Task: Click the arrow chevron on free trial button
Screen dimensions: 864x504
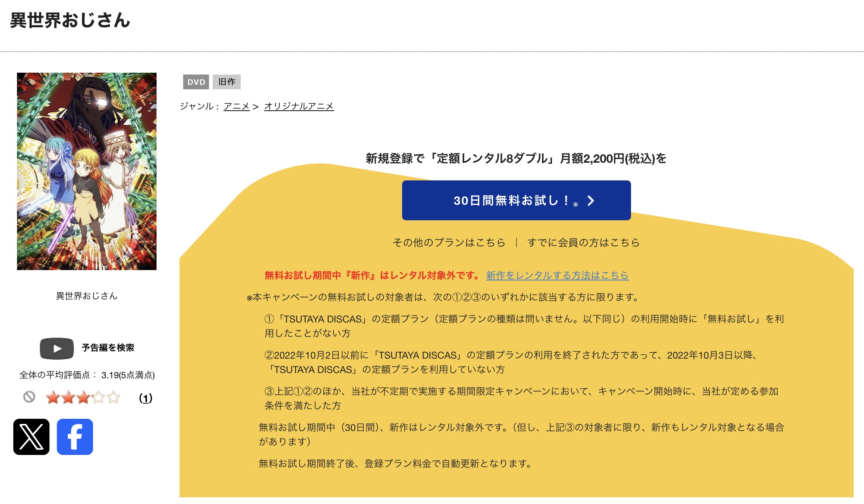Action: (x=591, y=201)
